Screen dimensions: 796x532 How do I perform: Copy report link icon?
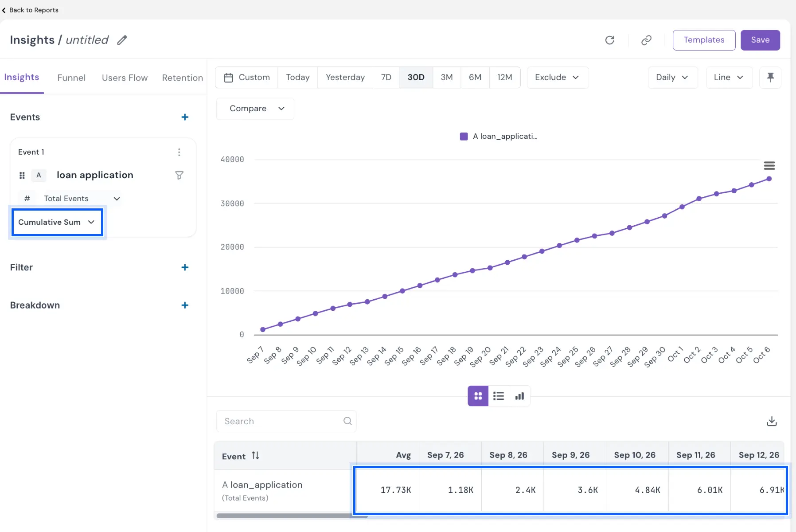point(646,40)
